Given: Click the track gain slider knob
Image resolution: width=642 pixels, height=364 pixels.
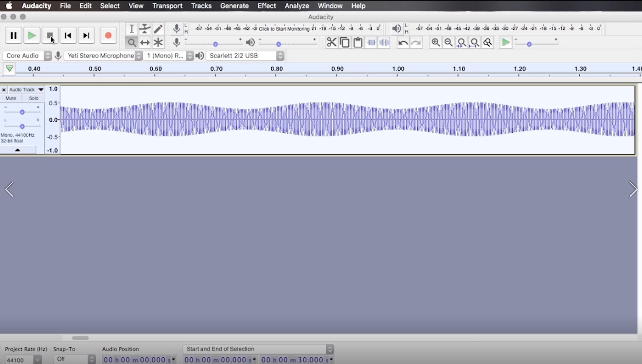Looking at the screenshot, I should click(x=22, y=112).
